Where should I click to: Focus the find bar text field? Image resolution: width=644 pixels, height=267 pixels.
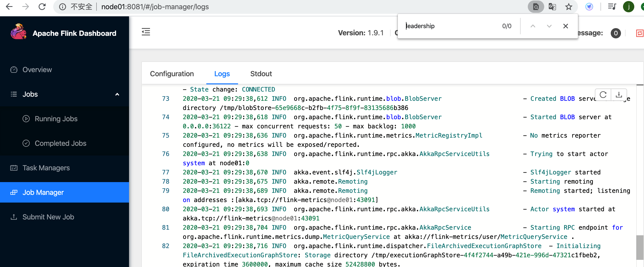tap(450, 26)
